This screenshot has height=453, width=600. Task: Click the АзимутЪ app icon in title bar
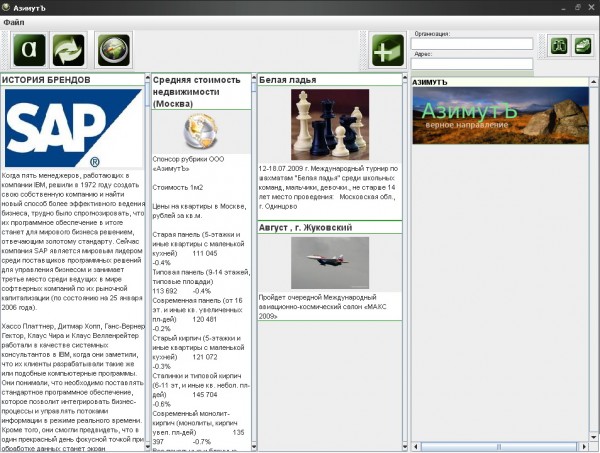(8, 8)
